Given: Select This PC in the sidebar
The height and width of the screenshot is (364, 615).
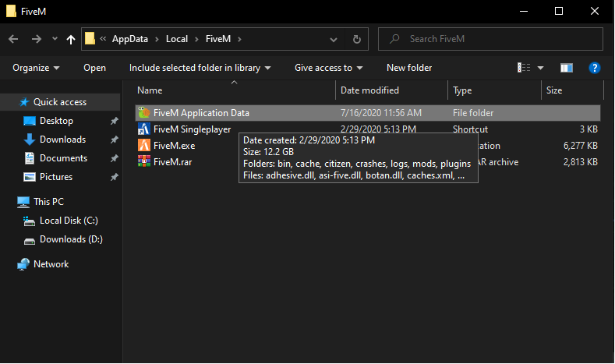Looking at the screenshot, I should [48, 202].
